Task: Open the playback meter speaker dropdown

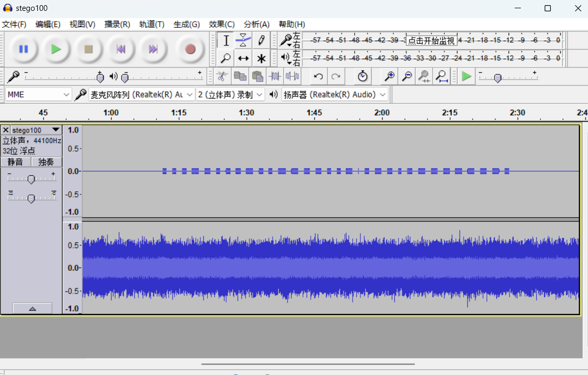Action: [x=286, y=58]
